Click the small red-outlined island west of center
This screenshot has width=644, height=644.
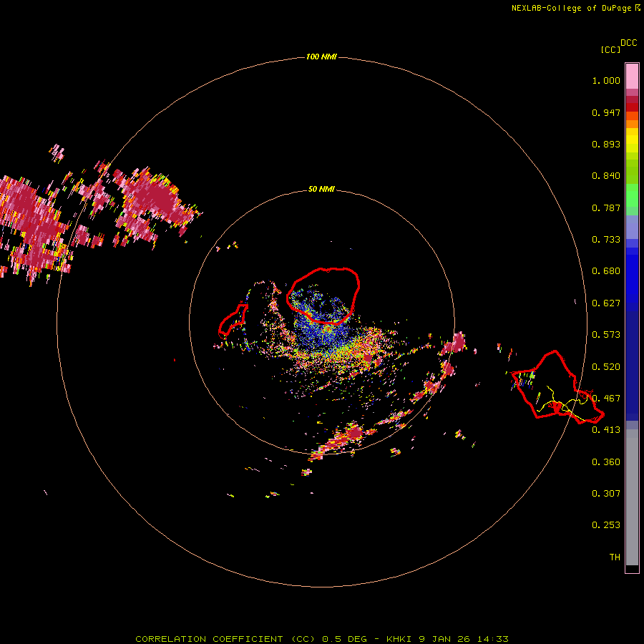tap(233, 320)
